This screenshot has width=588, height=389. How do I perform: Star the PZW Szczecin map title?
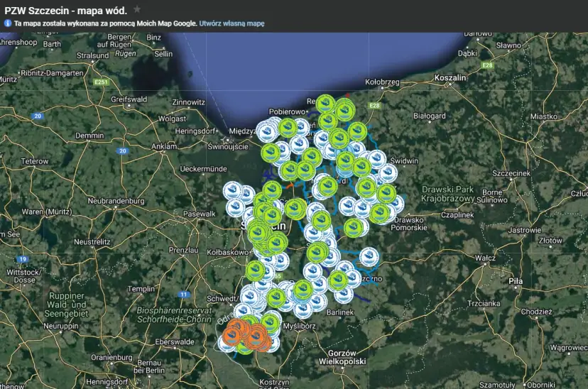(x=137, y=9)
